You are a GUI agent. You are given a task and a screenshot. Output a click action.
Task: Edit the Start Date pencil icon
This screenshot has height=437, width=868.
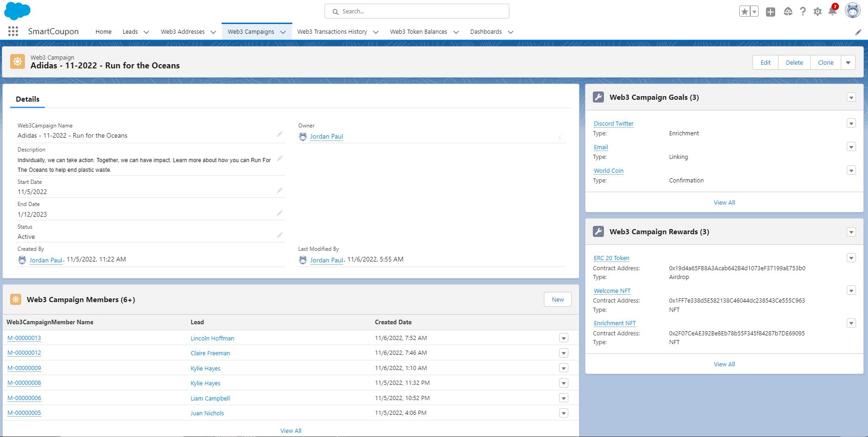point(280,190)
